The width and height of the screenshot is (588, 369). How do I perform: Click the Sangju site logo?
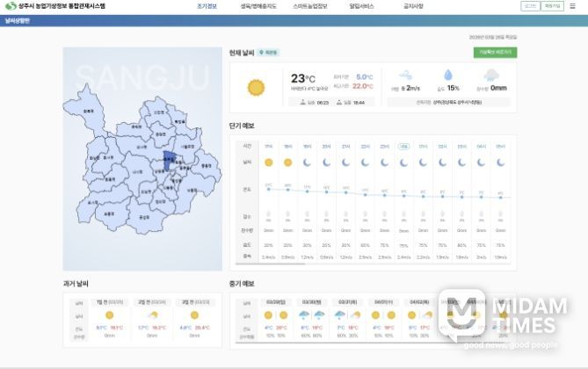click(56, 6)
